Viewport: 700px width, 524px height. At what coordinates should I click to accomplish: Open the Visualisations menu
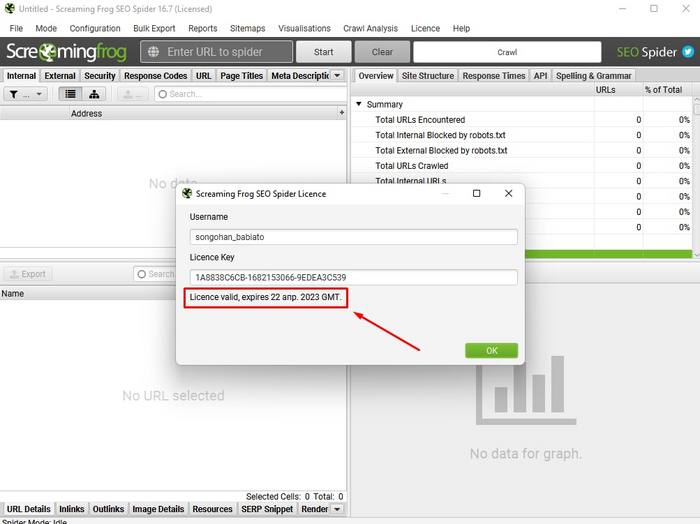coord(304,28)
